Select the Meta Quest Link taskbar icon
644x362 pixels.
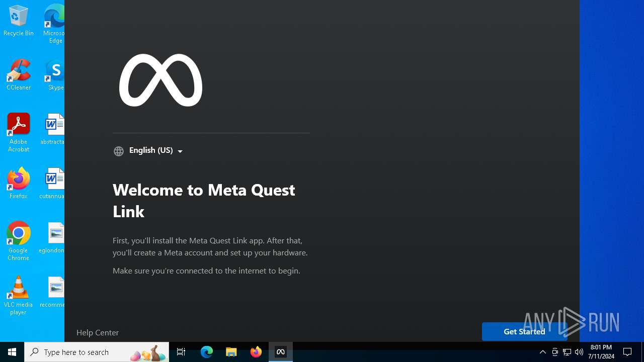coord(281,352)
